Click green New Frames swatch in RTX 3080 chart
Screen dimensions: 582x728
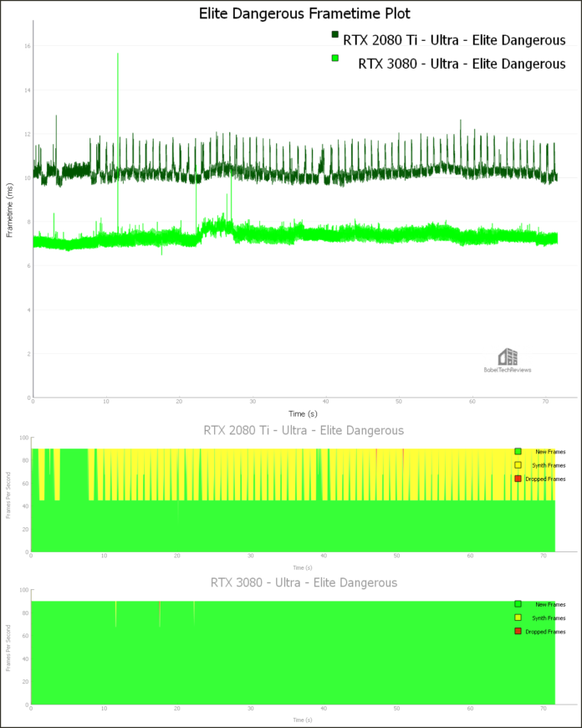tap(518, 604)
